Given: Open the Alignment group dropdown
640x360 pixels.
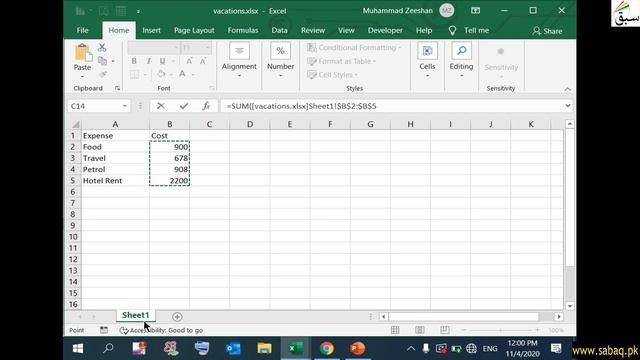Looking at the screenshot, I should (239, 60).
